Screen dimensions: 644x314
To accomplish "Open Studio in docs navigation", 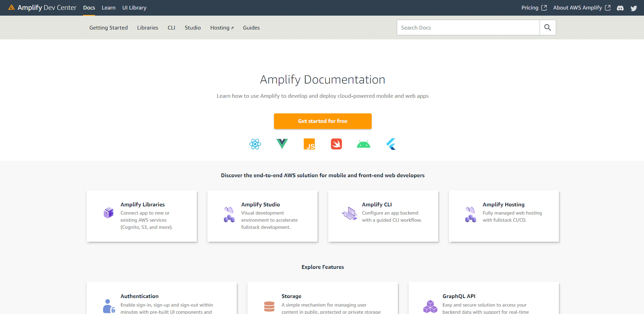I will [x=193, y=28].
